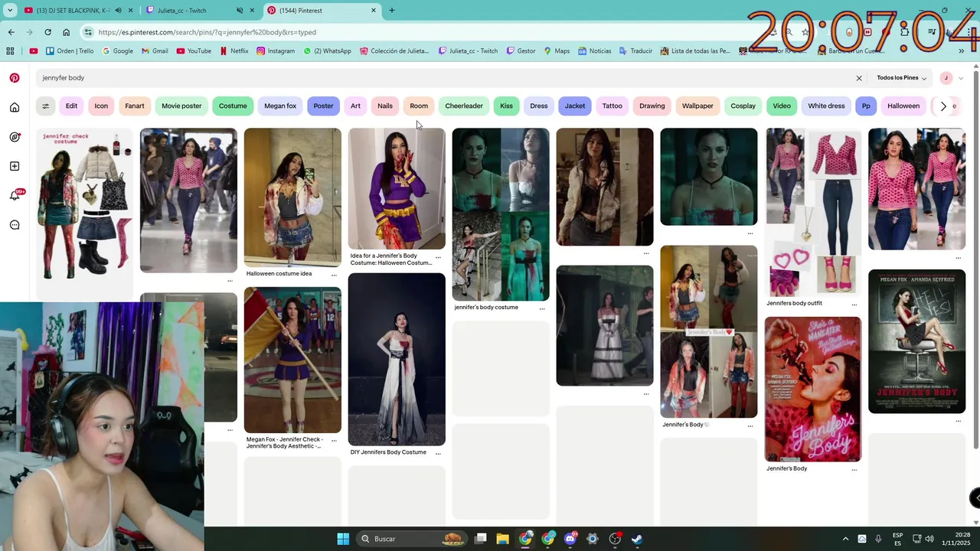The image size is (980, 551).
Task: Open the pink Jennifer's Body poster pin
Action: coord(813,390)
